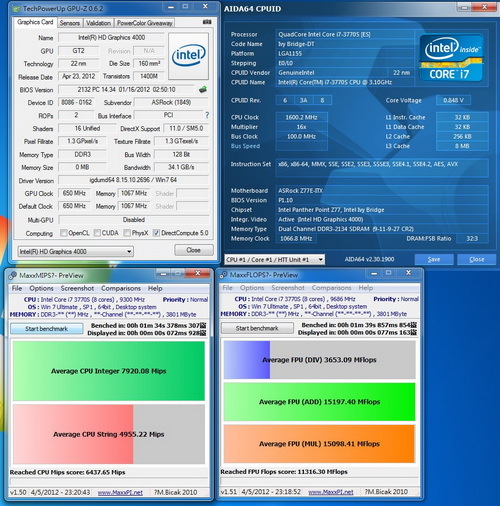Click the MaxxFLOPS title bar icon
Image resolution: width=500 pixels, height=506 pixels.
point(223,275)
